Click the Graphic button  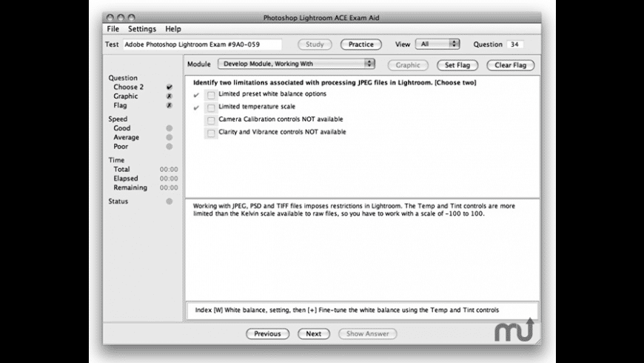[408, 65]
